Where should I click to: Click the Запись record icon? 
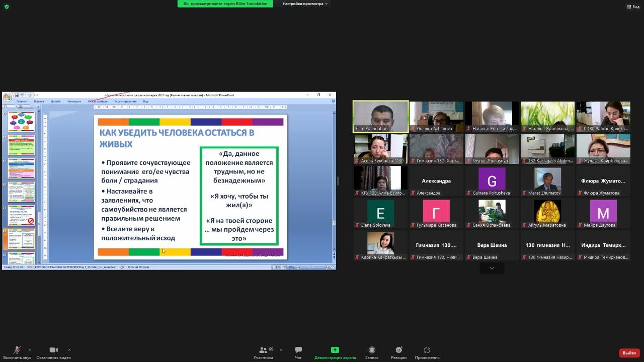372,352
